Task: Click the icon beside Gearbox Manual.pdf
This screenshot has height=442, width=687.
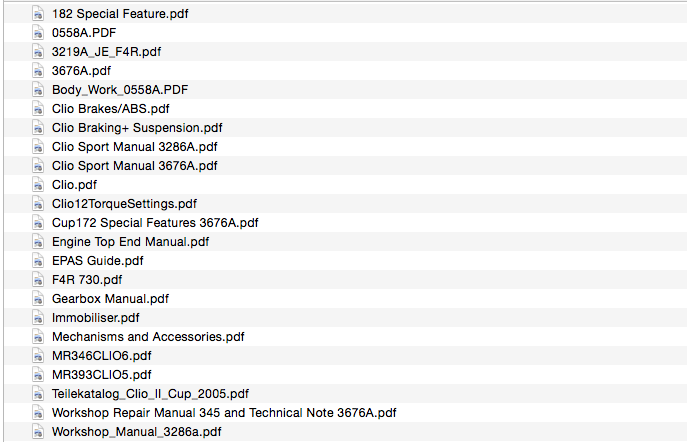Action: tap(38, 299)
